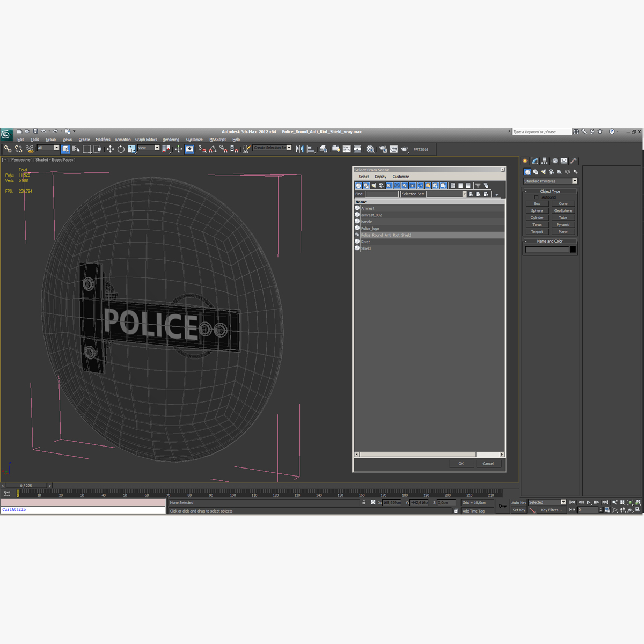The image size is (644, 644).
Task: Open the Reference Coordinate System View dropdown
Action: point(149,148)
